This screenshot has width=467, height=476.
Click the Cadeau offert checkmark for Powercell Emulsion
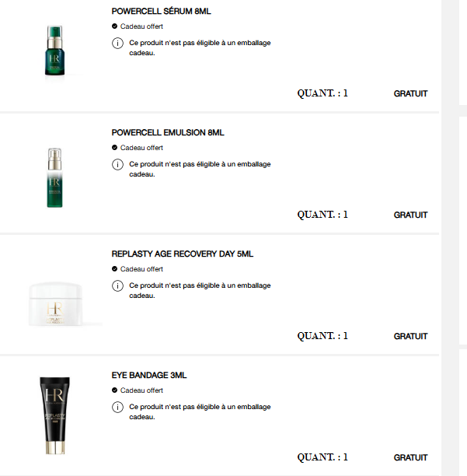114,148
